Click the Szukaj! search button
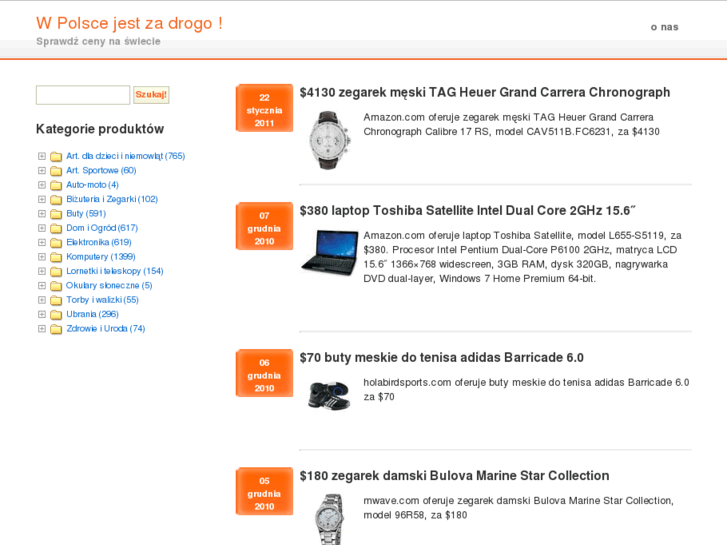This screenshot has height=545, width=727. click(x=151, y=95)
